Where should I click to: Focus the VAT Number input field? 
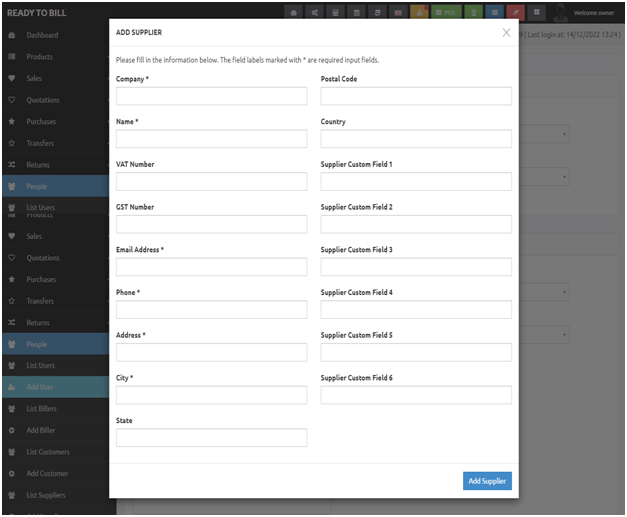point(212,182)
